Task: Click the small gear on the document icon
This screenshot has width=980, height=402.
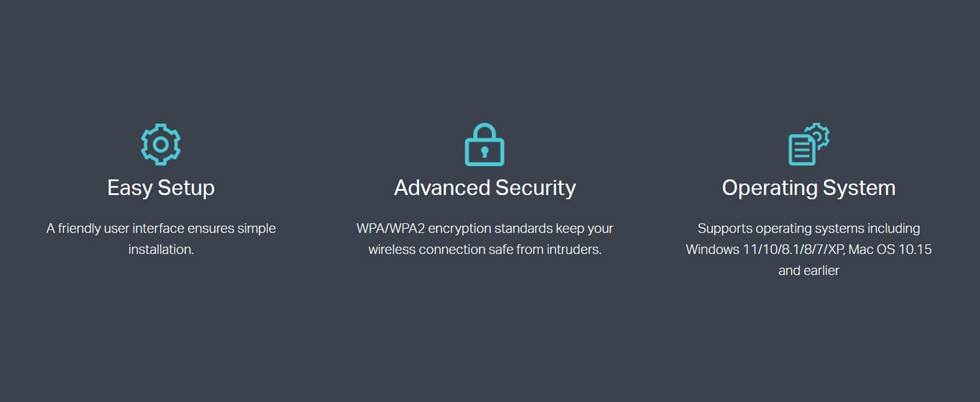Action: click(818, 135)
